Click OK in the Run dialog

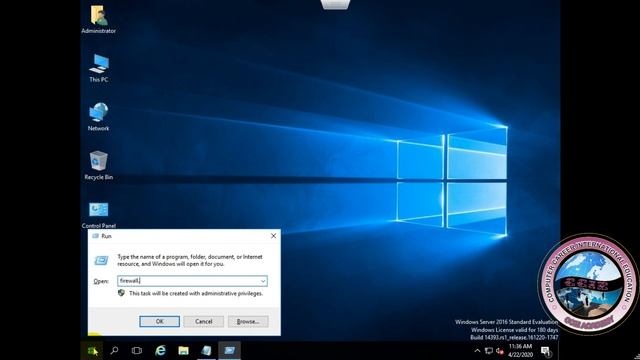pyautogui.click(x=160, y=321)
